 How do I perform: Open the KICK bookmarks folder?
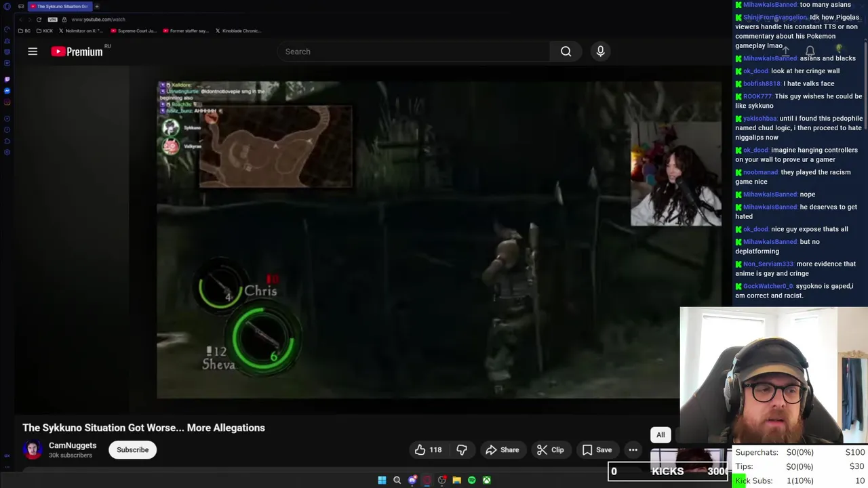(45, 30)
